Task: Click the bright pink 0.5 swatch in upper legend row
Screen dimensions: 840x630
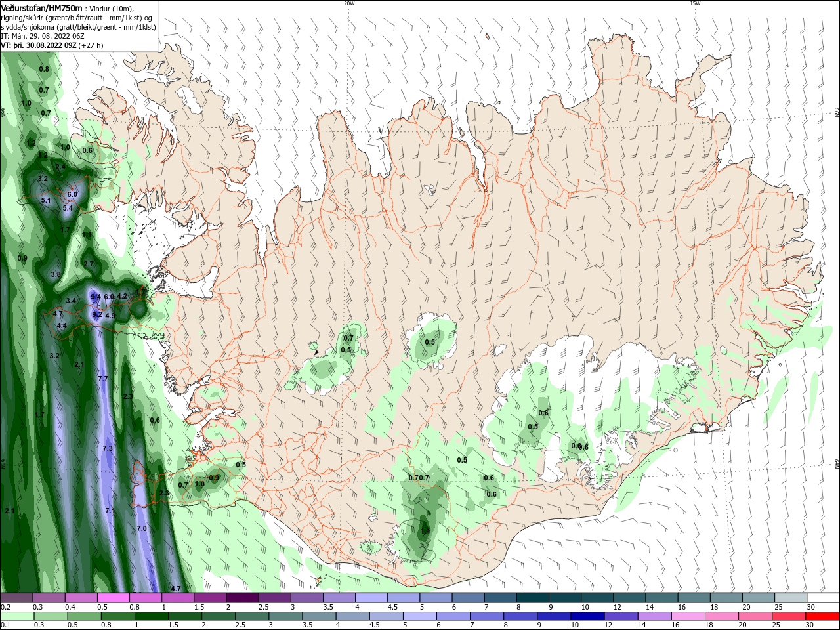Action: 114,598
